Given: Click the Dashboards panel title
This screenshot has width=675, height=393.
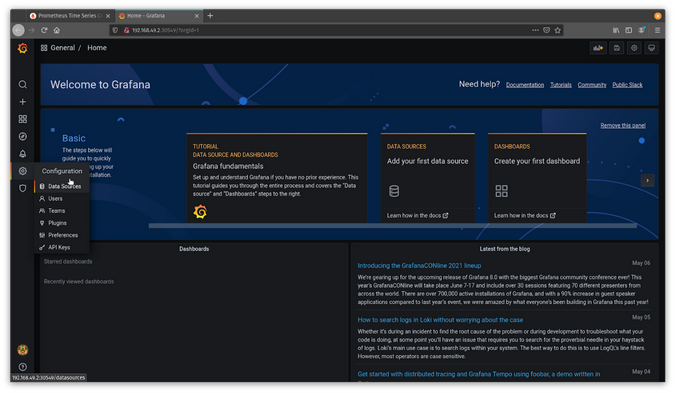Looking at the screenshot, I should point(194,249).
